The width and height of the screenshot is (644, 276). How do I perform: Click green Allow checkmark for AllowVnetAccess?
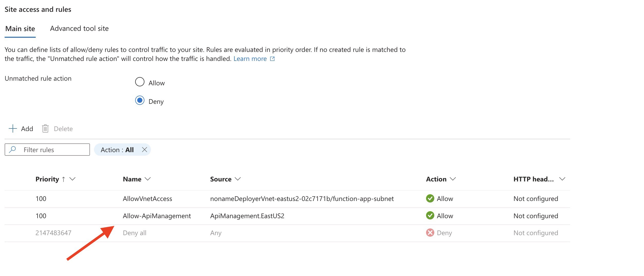[x=430, y=199]
